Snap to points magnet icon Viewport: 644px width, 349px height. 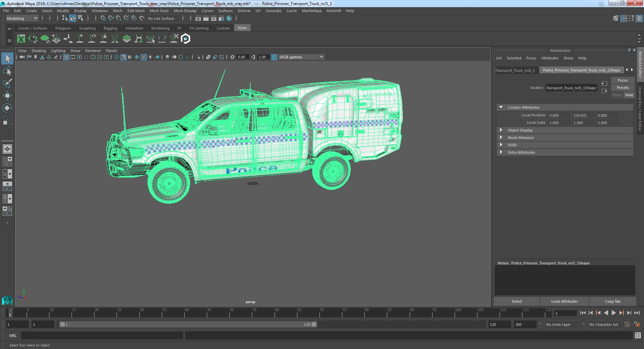tap(118, 18)
